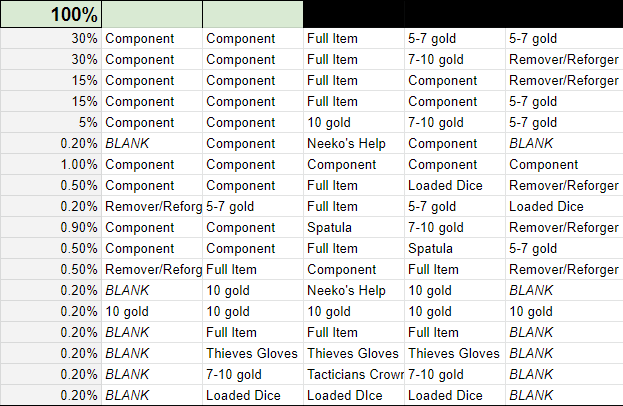Select the empty green header cell next to 100%

pyautogui.click(x=152, y=14)
